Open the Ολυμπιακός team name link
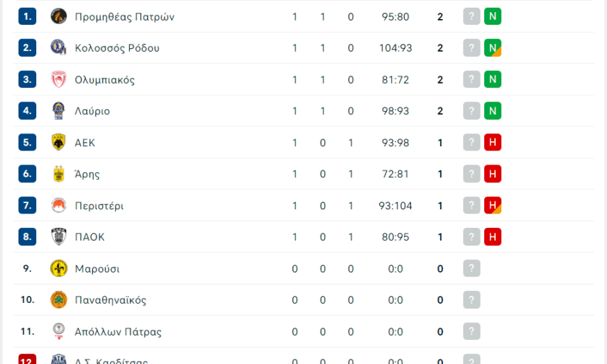This screenshot has width=607, height=364. click(104, 79)
